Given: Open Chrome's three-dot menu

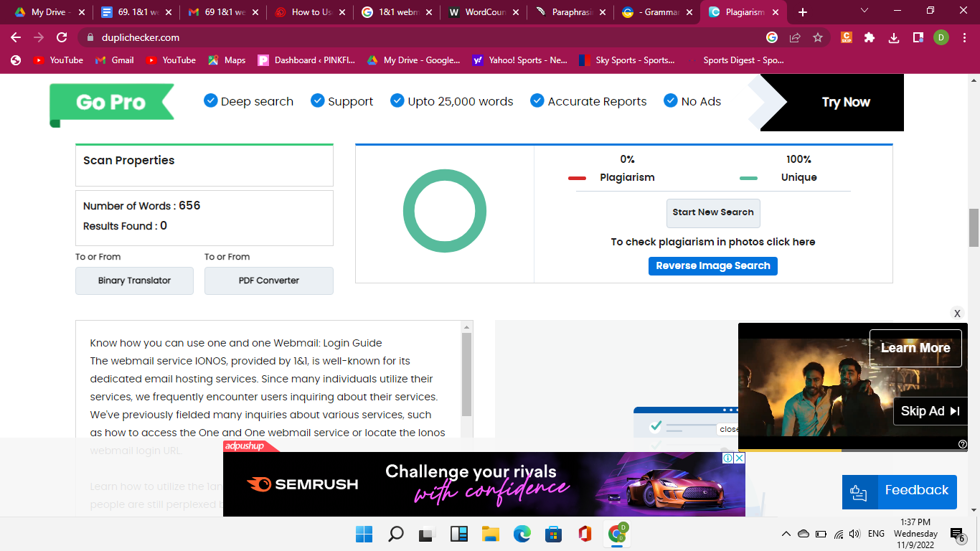Looking at the screenshot, I should tap(965, 37).
